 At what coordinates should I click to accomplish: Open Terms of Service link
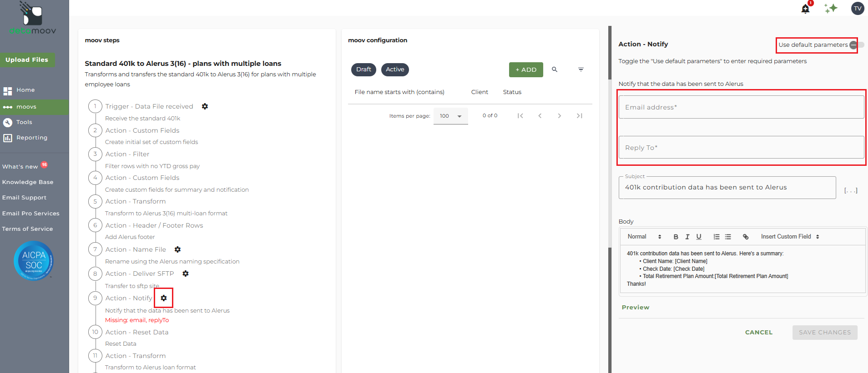pos(27,229)
